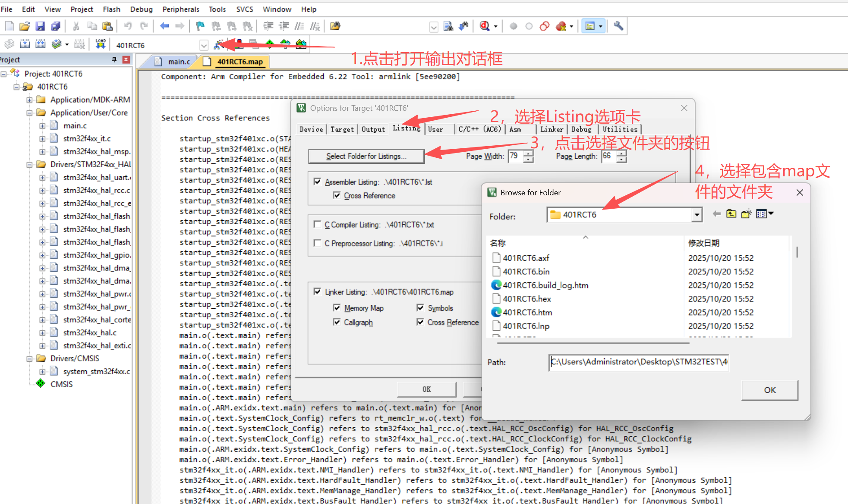Click Select Folder for Listings button

[366, 157]
